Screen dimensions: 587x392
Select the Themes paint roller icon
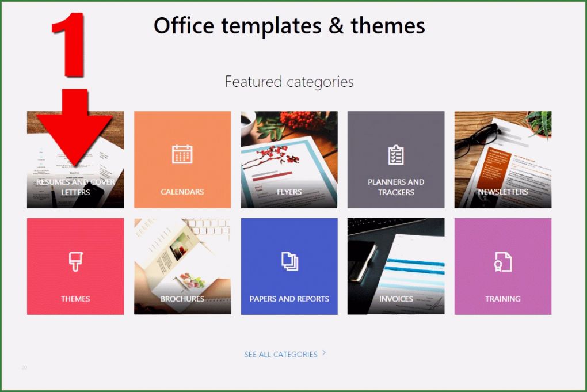click(x=75, y=261)
